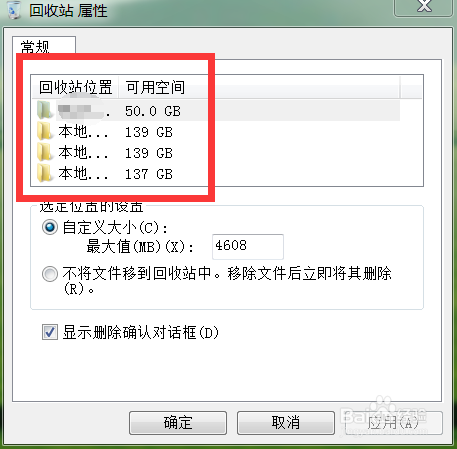This screenshot has height=449, width=457.
Task: Click the 139 GB size of second drive
Action: 149,132
